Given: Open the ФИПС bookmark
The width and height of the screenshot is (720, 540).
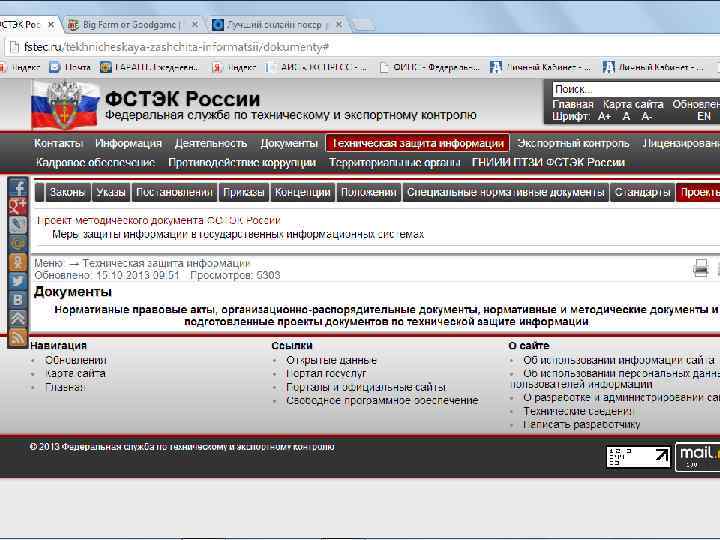Looking at the screenshot, I should pos(429,68).
